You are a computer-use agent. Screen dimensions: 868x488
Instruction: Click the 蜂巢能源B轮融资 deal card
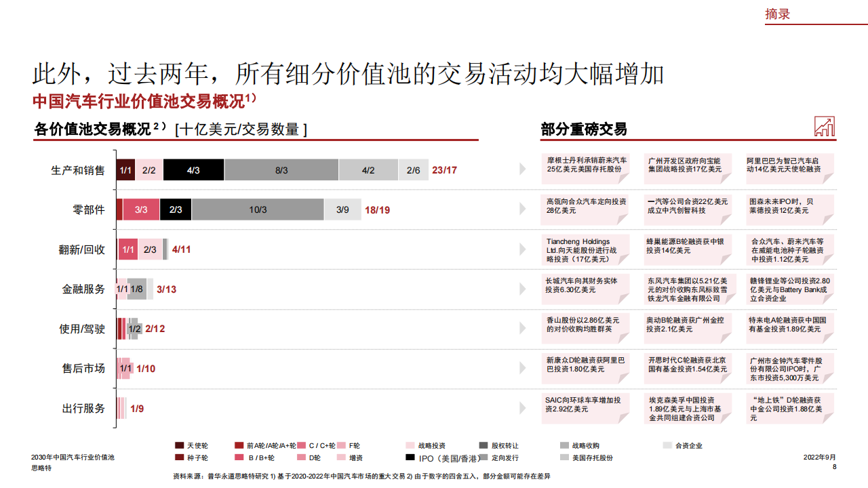(688, 249)
